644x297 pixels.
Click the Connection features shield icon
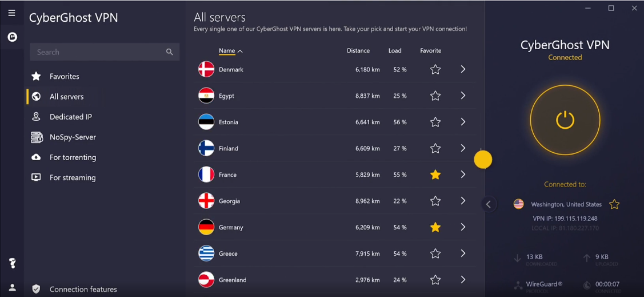coord(36,289)
